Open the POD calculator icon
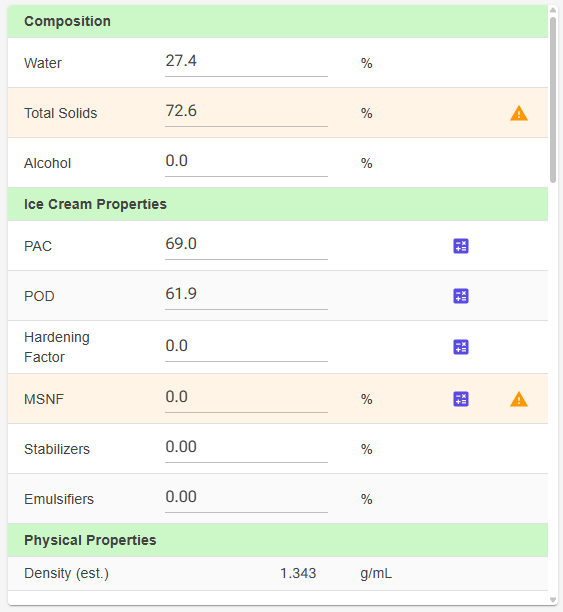563x612 pixels. click(x=461, y=296)
